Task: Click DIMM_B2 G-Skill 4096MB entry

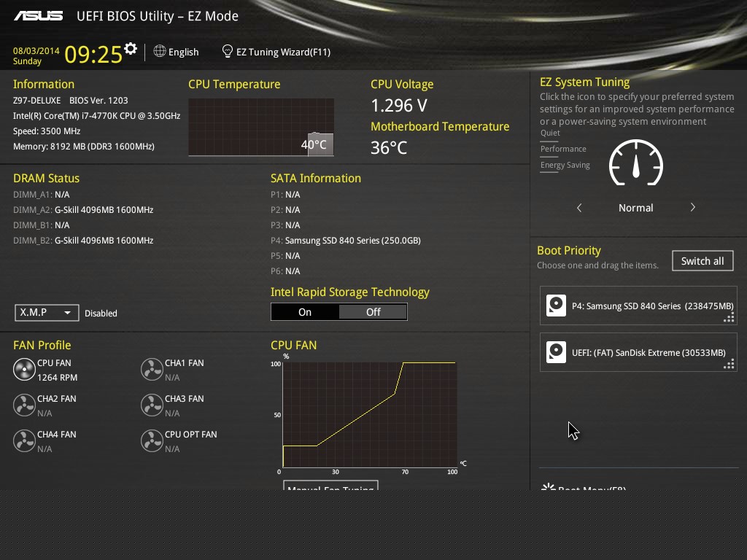Action: click(83, 241)
